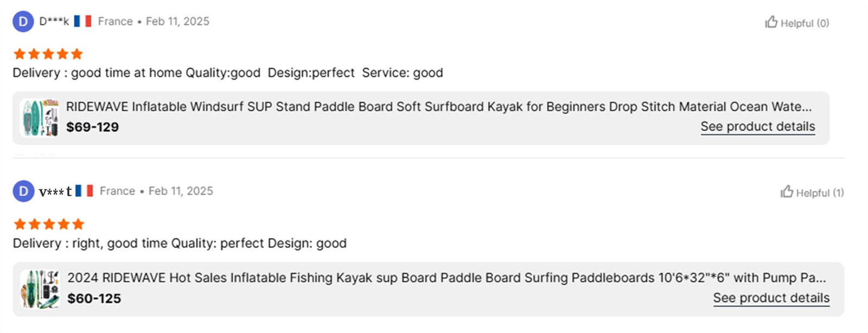Open the RIDEWAVE Inflatable Windsurf SUP title

438,107
